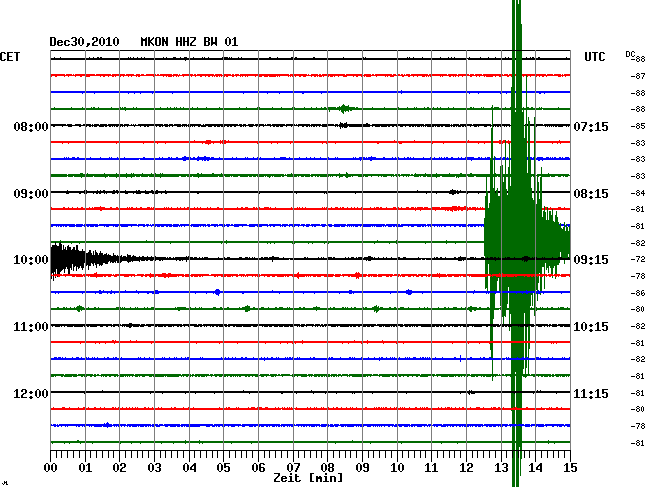This screenshot has height=494, width=650.
Task: Click the "10" minute axis label
Action: [x=397, y=468]
